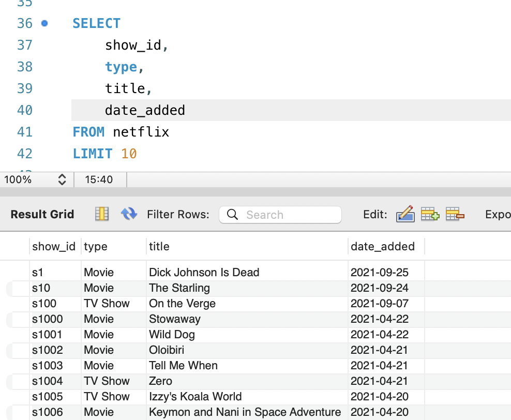Click the 'Edit:' label in results toolbar
The image size is (511, 420).
pyautogui.click(x=375, y=215)
